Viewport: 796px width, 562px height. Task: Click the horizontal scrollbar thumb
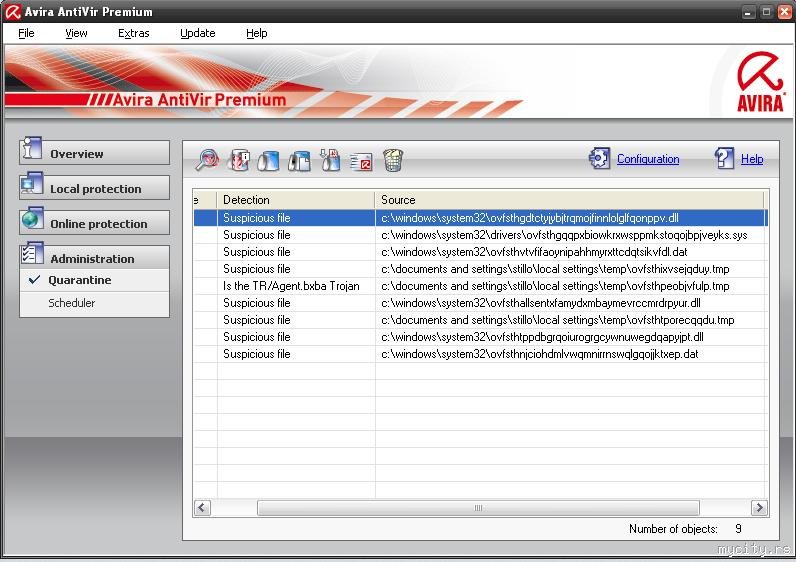pos(478,508)
